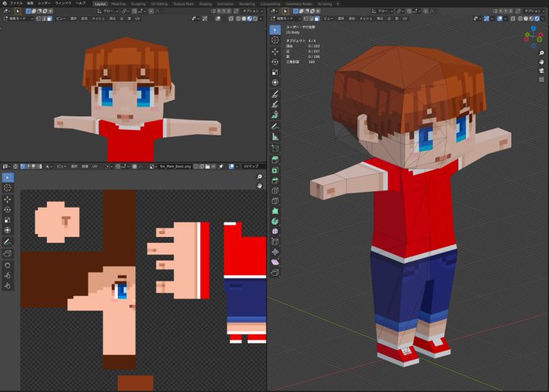Switch right viewport to wireframe shading

(x=520, y=19)
